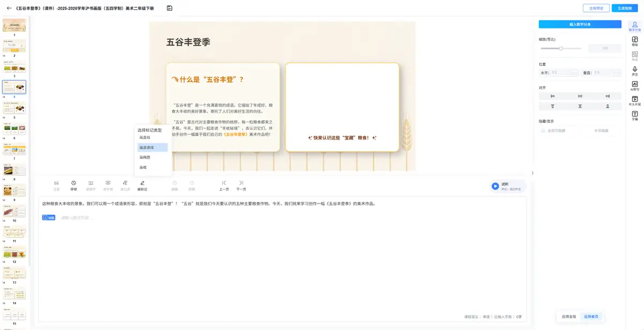Image resolution: width=644 pixels, height=330 pixels.
Task: Align digital avatar vertically centered
Action: click(580, 106)
